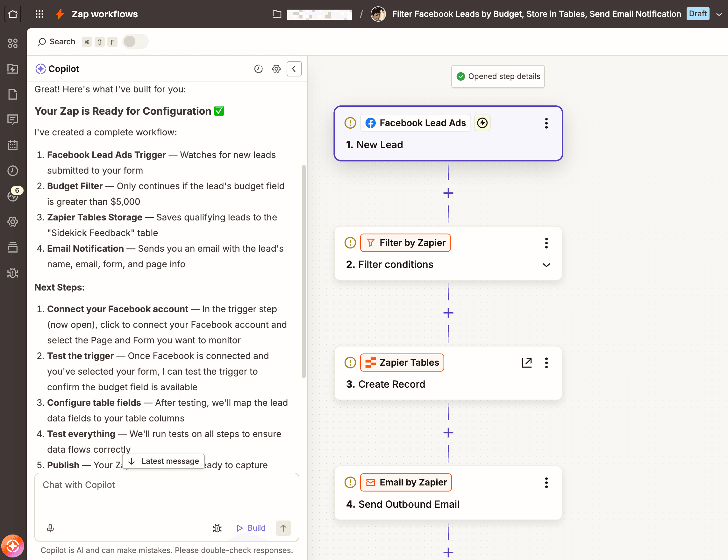The height and width of the screenshot is (560, 728).
Task: Collapse the Copilot panel with chevron
Action: (294, 69)
